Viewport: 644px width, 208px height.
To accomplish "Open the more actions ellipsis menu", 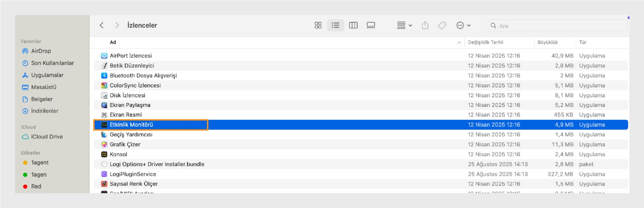I will click(x=463, y=25).
